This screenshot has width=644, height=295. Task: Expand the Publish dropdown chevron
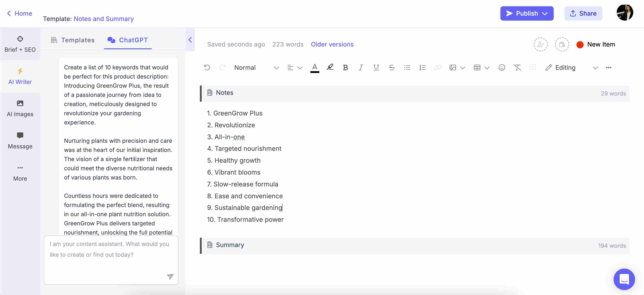point(545,13)
